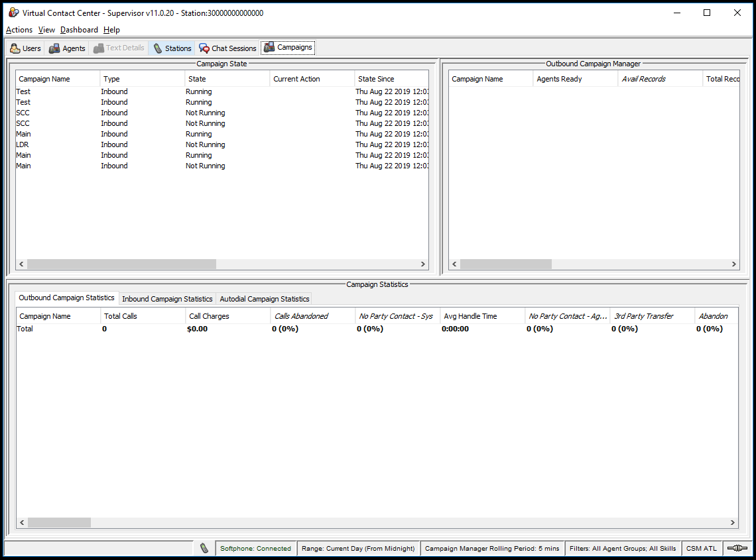Viewport: 756px width, 560px height.
Task: Click the State Since column header
Action: [x=391, y=79]
